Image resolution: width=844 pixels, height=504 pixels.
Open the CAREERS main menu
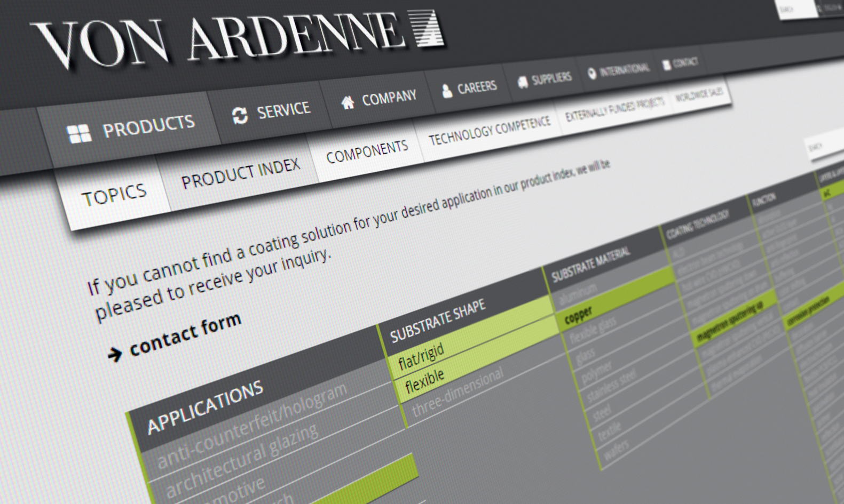pos(469,89)
